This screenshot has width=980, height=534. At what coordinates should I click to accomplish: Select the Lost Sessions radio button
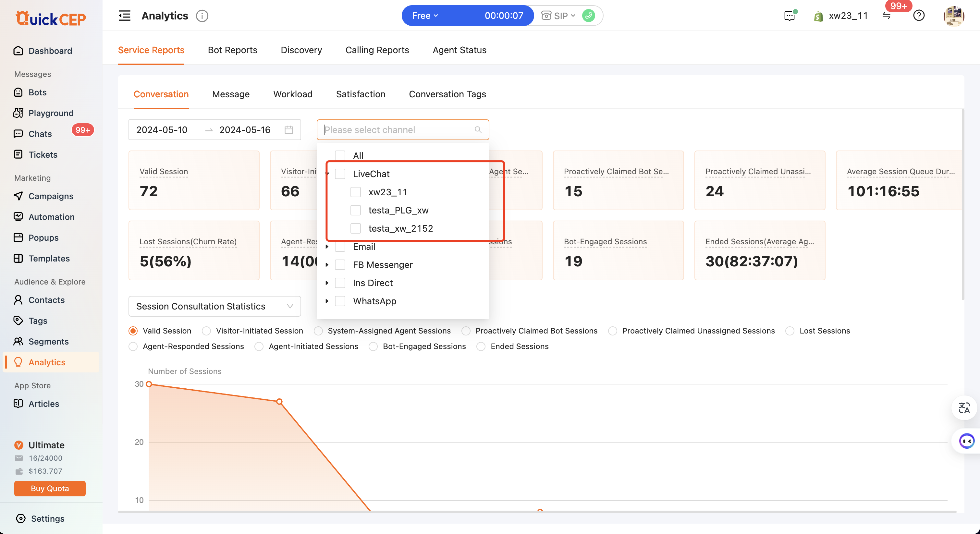point(790,331)
